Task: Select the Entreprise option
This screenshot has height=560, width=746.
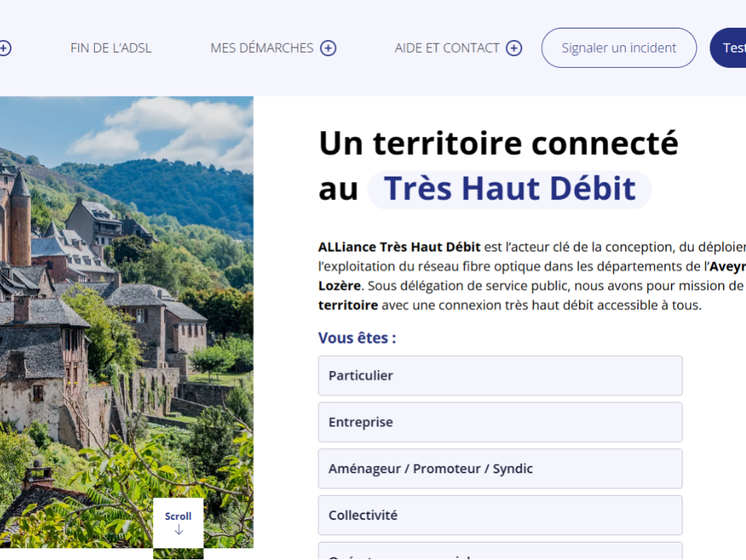Action: [500, 422]
